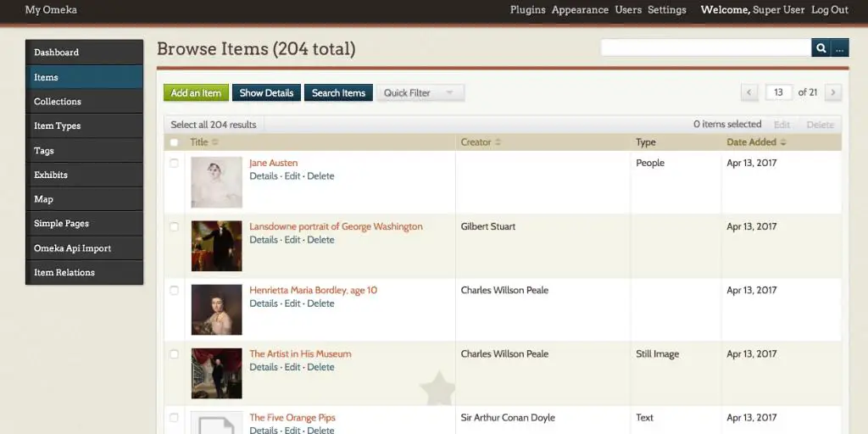Open Collections in the sidebar
The height and width of the screenshot is (434, 868).
point(84,102)
